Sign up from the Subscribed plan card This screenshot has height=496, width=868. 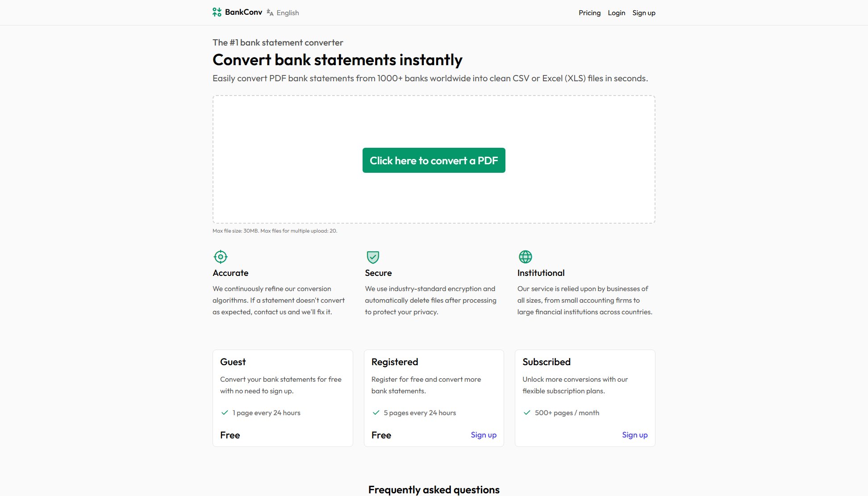(x=634, y=434)
